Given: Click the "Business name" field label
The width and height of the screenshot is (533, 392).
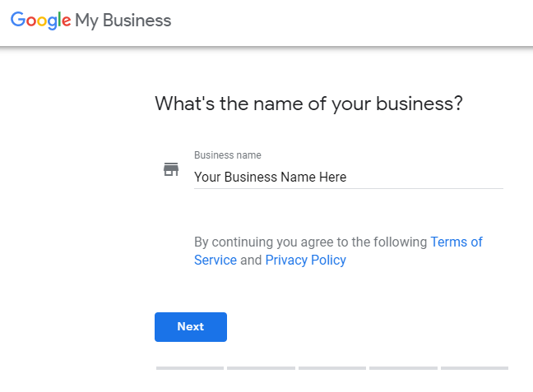Looking at the screenshot, I should 228,154.
